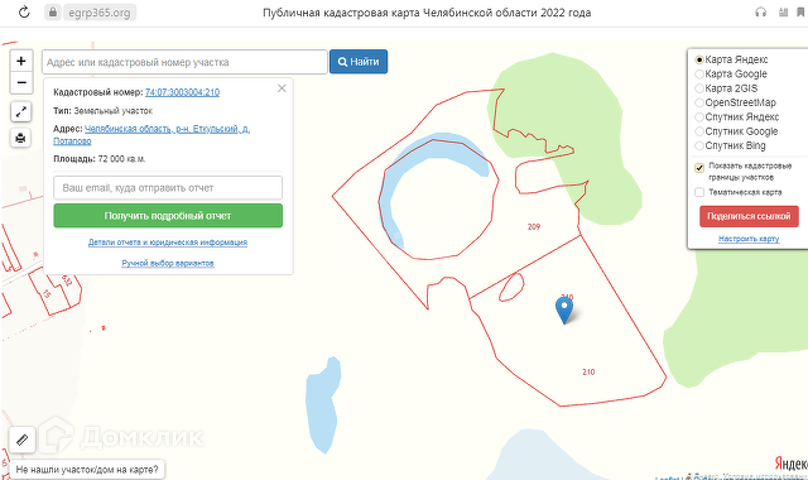Zoom in on the cadastral map
The width and height of the screenshot is (808, 480).
[x=22, y=62]
